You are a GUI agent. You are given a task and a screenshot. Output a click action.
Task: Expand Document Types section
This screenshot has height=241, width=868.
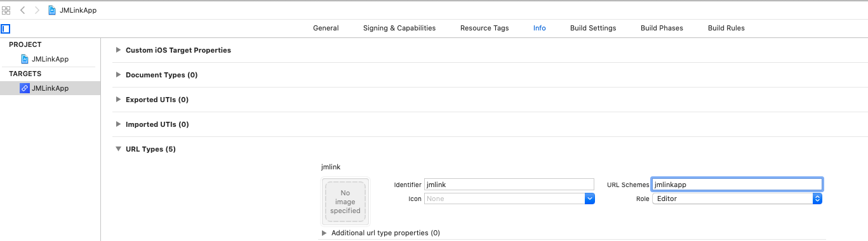(x=118, y=75)
